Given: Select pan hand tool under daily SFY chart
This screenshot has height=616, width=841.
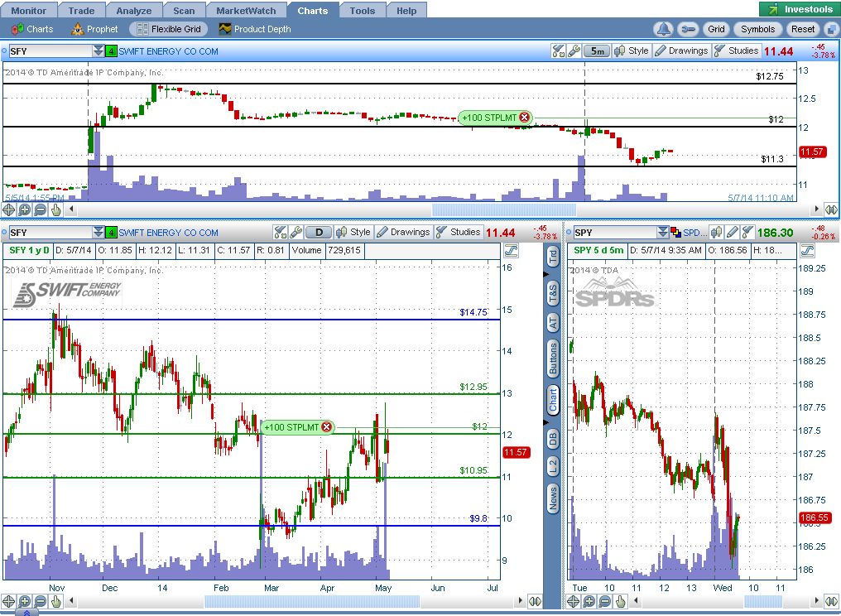Looking at the screenshot, I should click(56, 601).
